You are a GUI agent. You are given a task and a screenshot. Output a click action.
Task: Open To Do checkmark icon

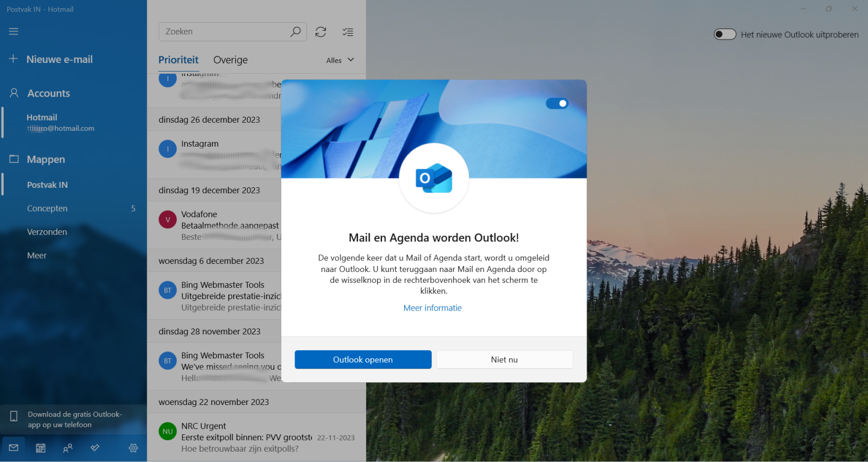click(95, 448)
